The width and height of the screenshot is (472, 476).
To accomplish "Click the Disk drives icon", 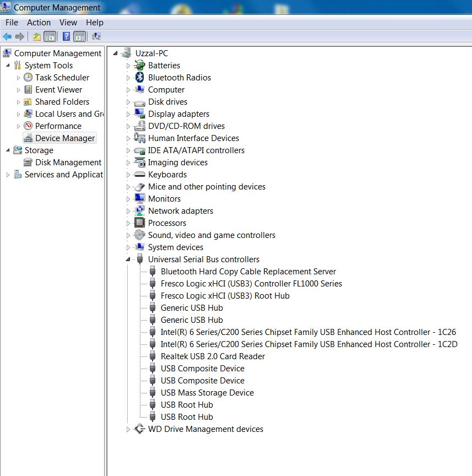I will tap(140, 102).
